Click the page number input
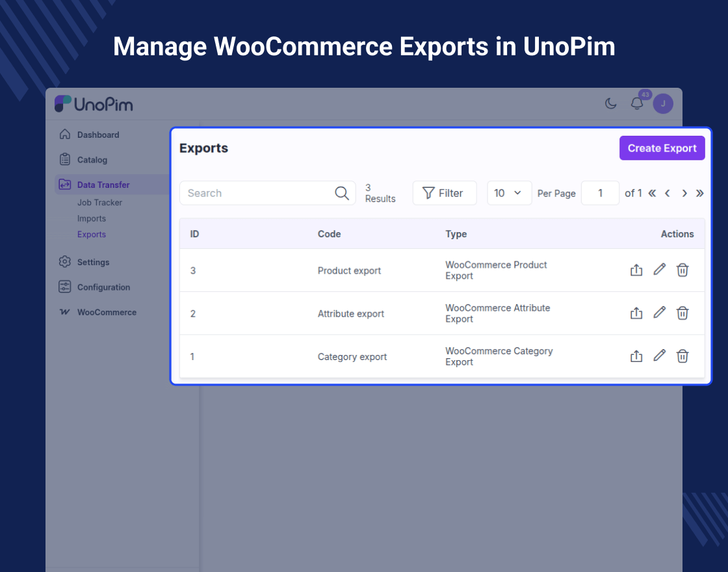728x572 pixels. click(x=600, y=193)
